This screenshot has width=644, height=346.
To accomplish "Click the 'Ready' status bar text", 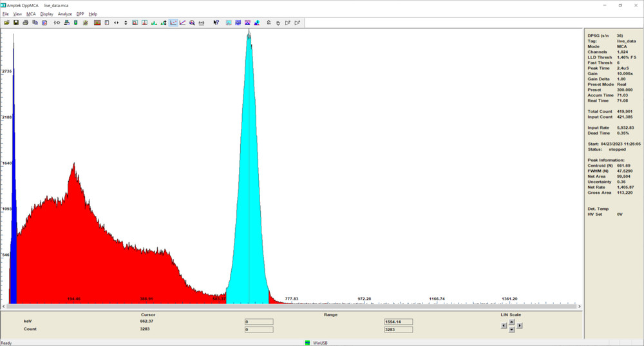I will pyautogui.click(x=6, y=343).
